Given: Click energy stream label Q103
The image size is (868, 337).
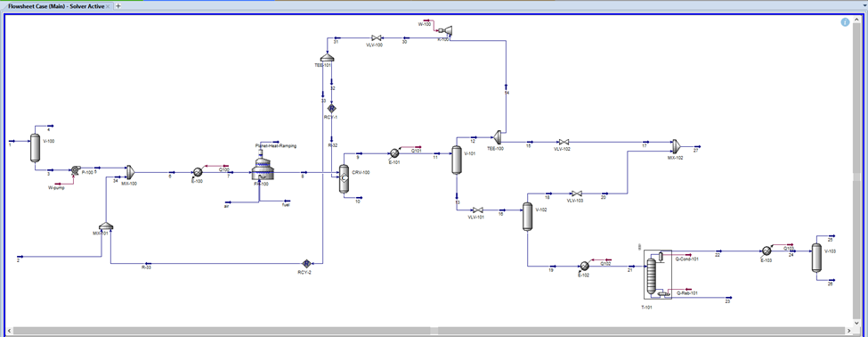Looking at the screenshot, I should pos(788,249).
